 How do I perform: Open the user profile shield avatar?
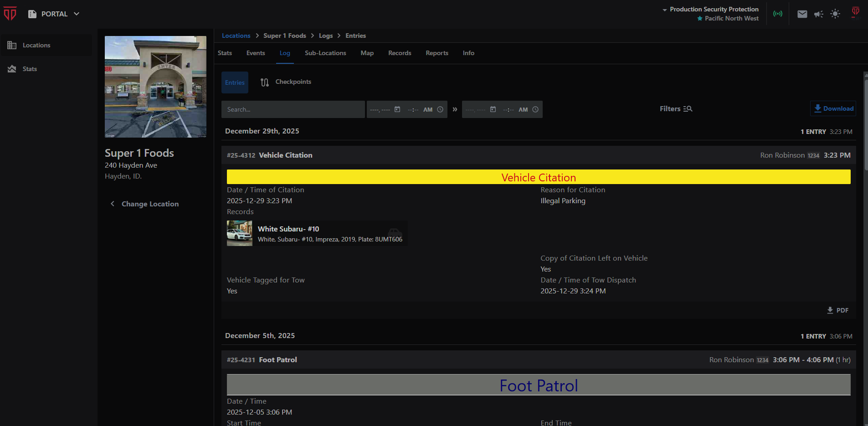(x=856, y=12)
